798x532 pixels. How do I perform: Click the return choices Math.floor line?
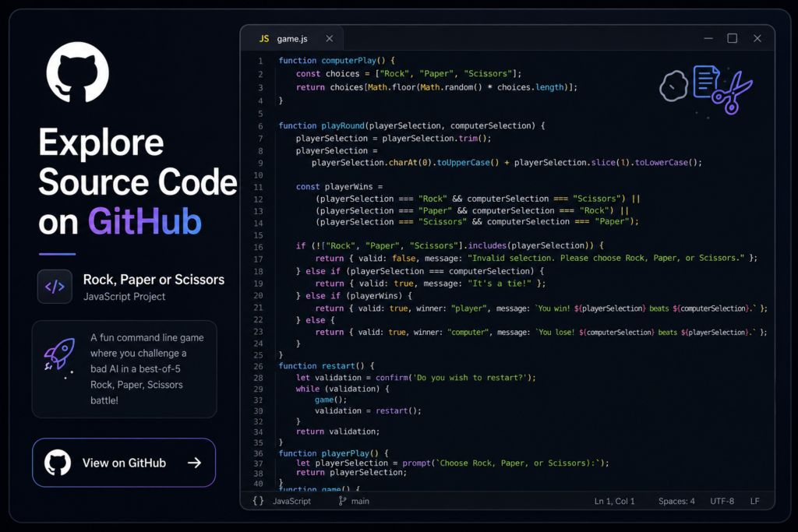436,87
